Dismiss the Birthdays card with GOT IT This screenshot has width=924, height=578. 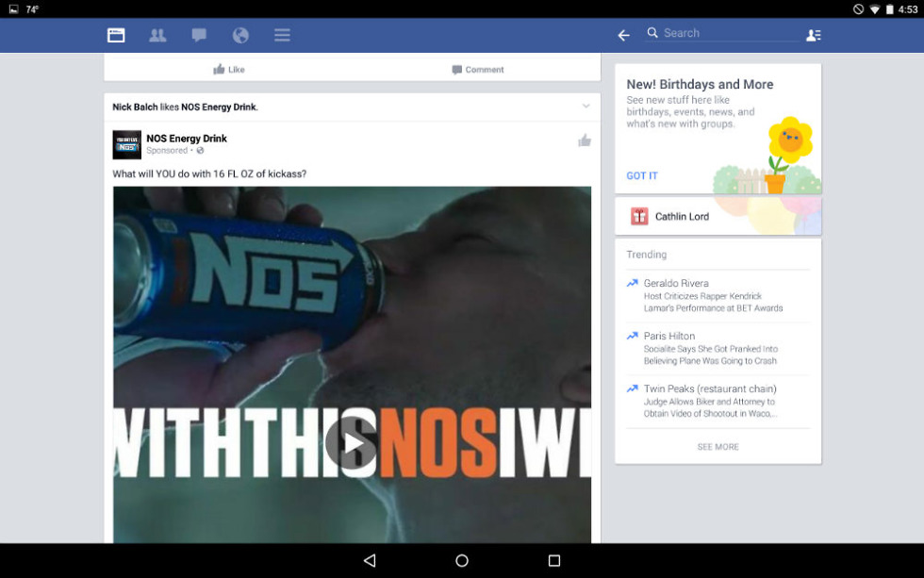(x=642, y=175)
